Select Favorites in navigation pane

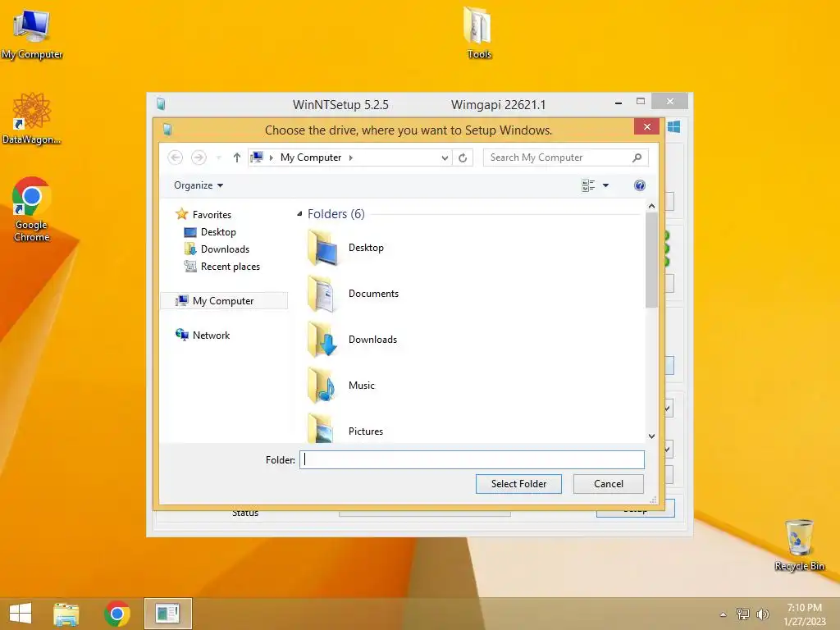[203, 214]
